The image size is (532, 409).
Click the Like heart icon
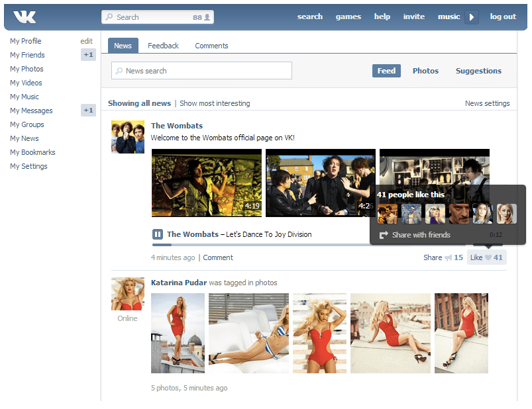[488, 257]
